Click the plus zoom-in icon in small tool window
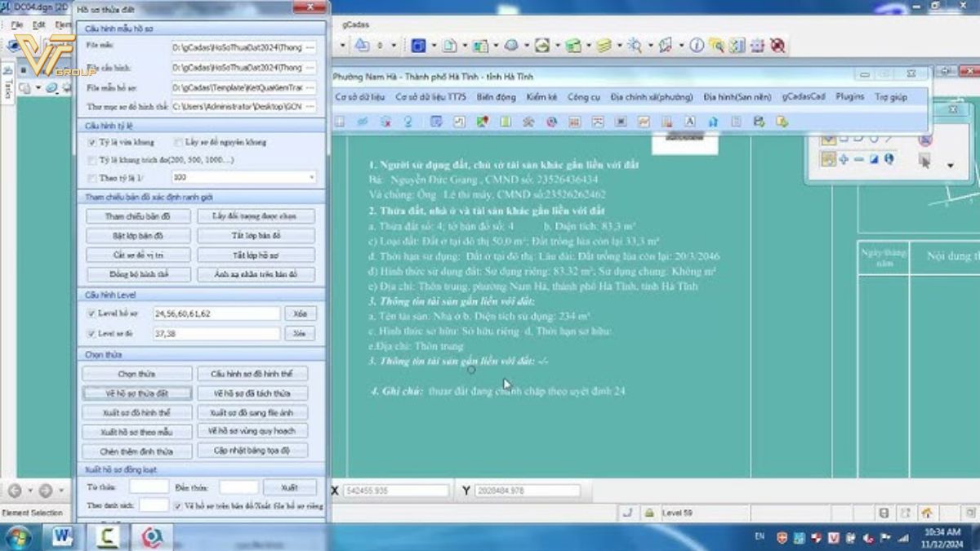This screenshot has width=980, height=551. click(844, 158)
